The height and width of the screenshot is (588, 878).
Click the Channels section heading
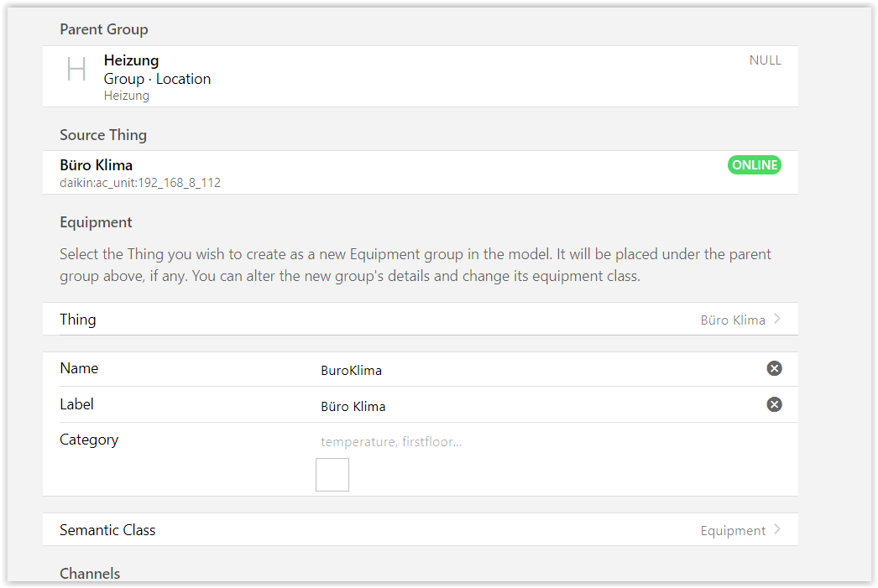[90, 574]
